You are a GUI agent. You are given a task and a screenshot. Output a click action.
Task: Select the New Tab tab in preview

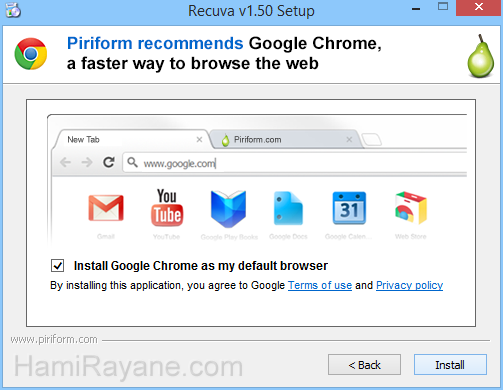click(x=132, y=139)
